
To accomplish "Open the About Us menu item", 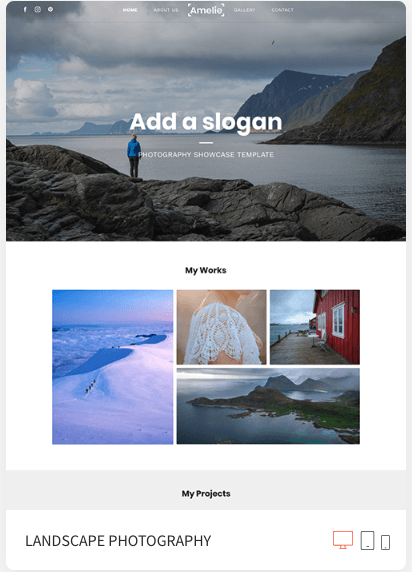I will click(166, 10).
